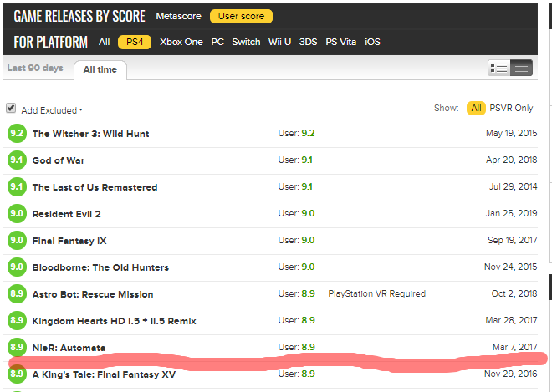This screenshot has height=392, width=552.
Task: Select the User score sort toggle
Action: [x=240, y=16]
